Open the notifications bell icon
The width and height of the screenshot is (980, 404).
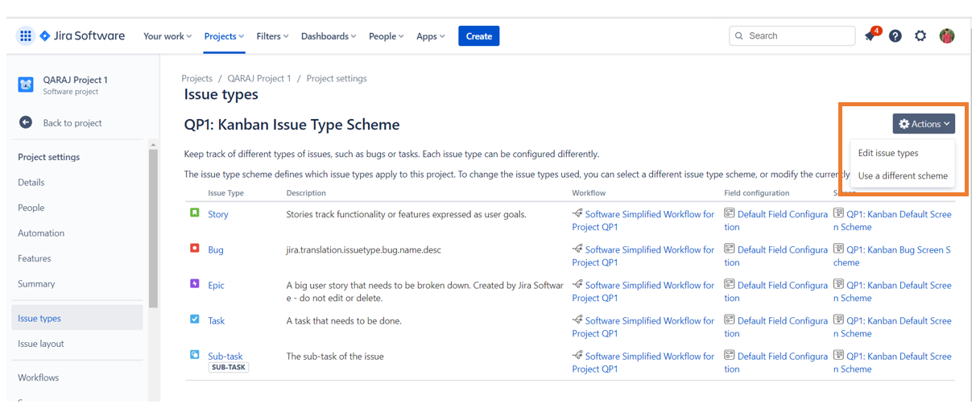point(870,36)
